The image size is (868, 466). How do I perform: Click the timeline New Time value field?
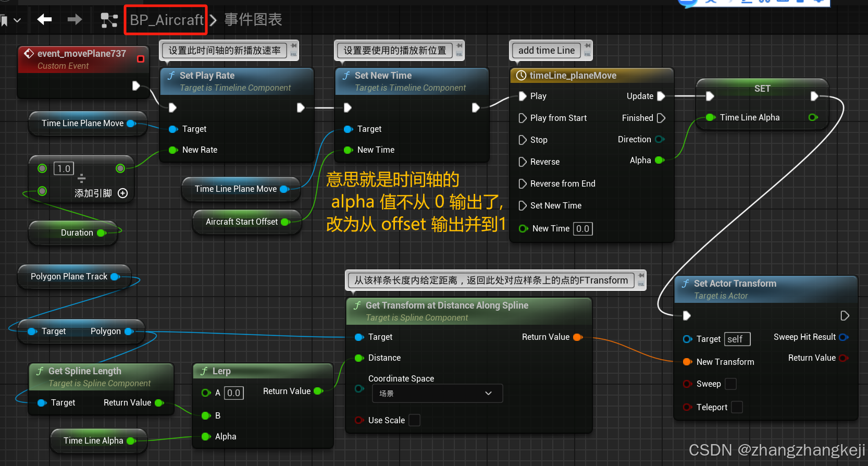point(582,228)
